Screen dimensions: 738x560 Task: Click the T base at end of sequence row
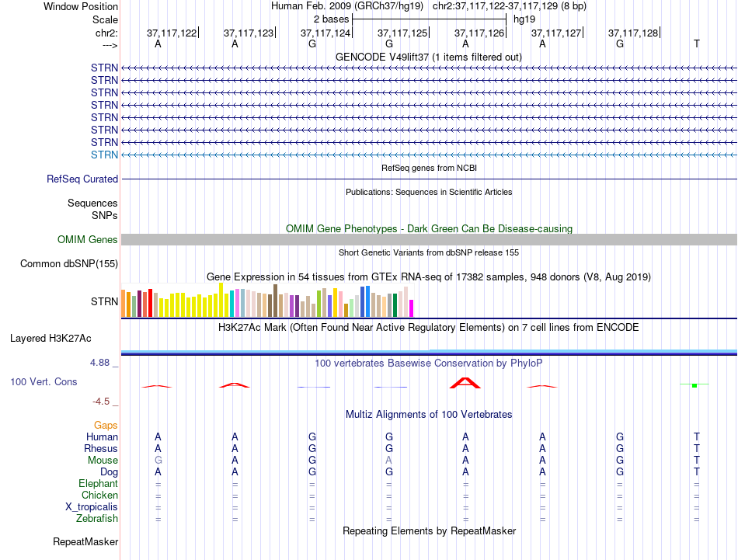tap(697, 43)
